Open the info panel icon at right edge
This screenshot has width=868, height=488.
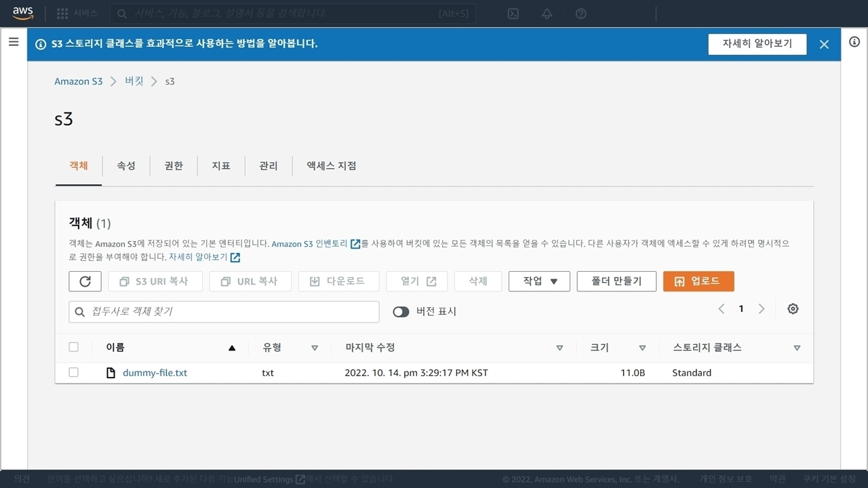coord(854,42)
